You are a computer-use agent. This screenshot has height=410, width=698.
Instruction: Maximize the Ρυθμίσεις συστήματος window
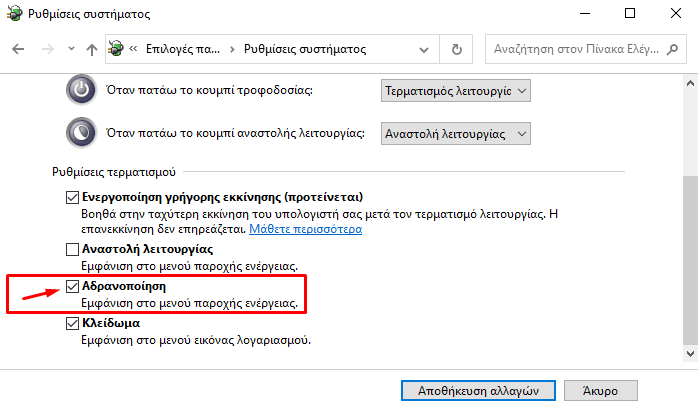coord(630,13)
